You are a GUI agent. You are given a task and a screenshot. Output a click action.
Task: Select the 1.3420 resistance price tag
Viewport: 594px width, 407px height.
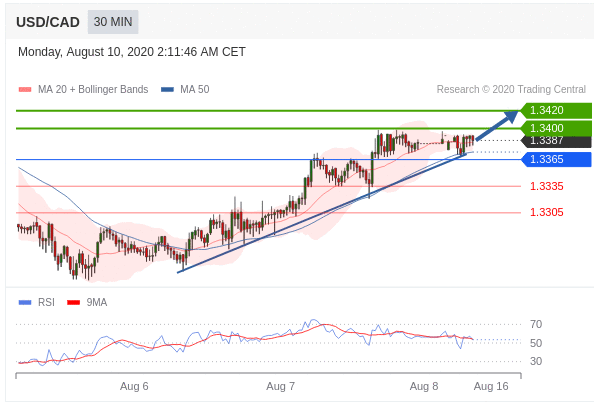[x=556, y=110]
